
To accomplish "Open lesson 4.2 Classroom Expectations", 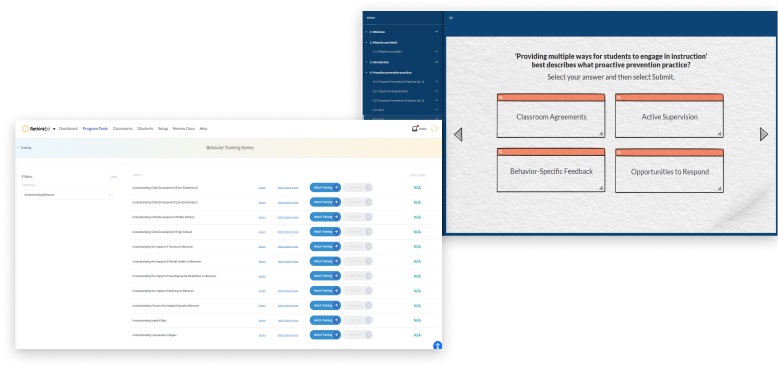I will pyautogui.click(x=390, y=91).
